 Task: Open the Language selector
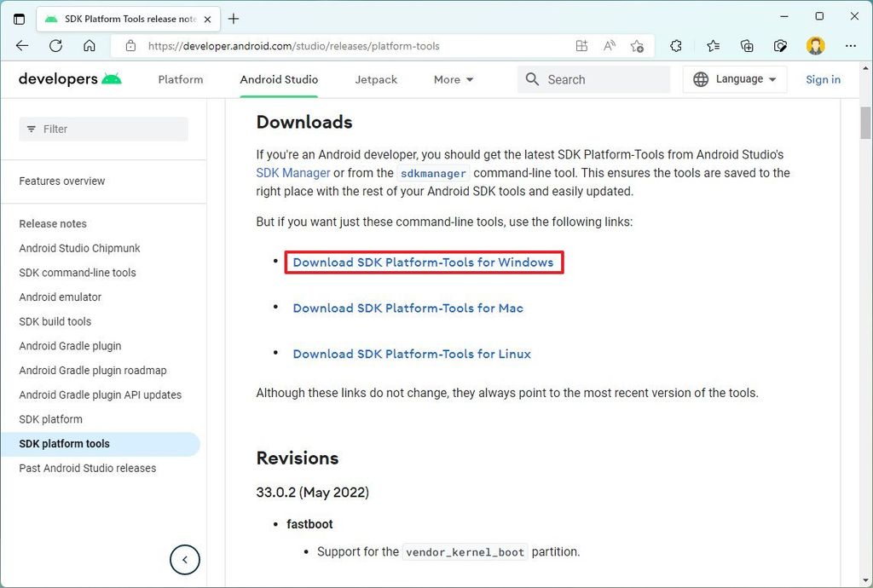(x=734, y=79)
